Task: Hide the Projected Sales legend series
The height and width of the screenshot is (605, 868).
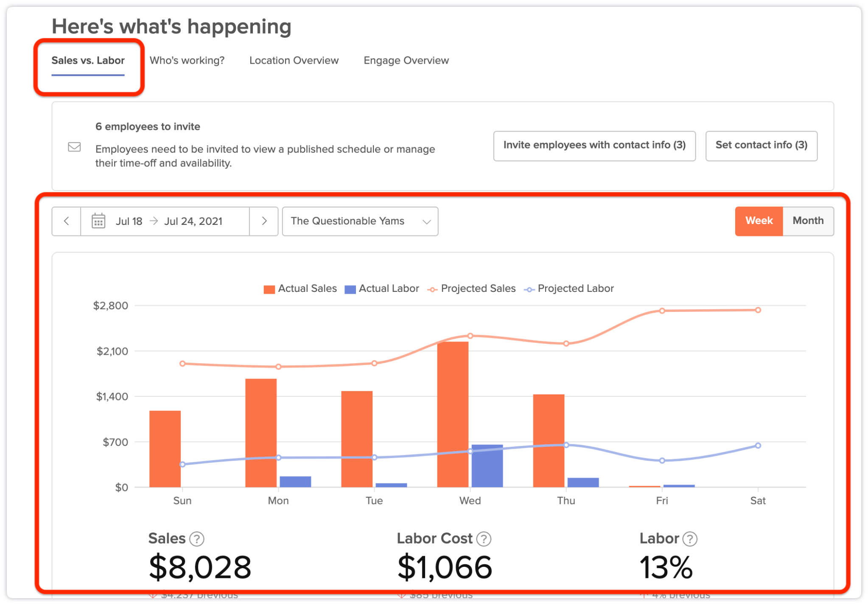Action: (x=432, y=289)
